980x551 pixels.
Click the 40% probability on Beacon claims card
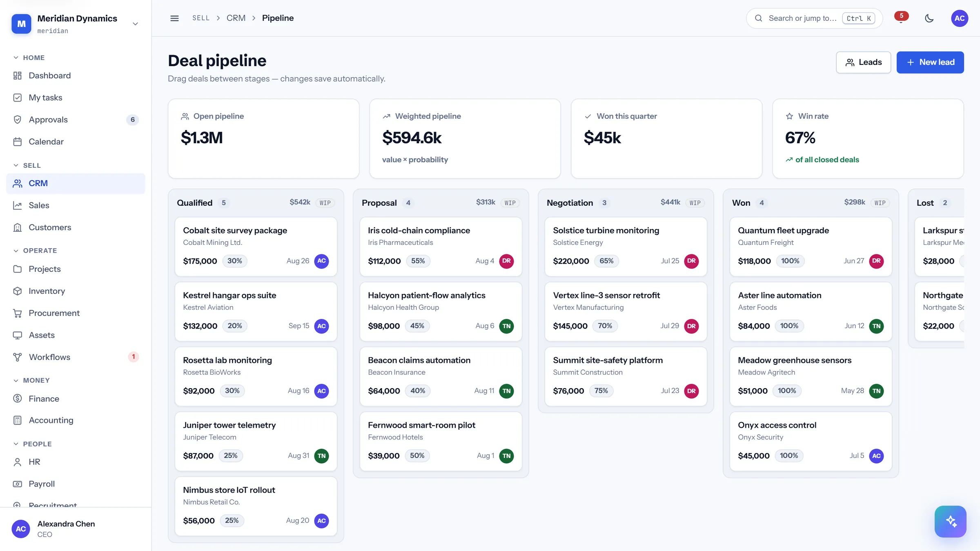pos(418,391)
